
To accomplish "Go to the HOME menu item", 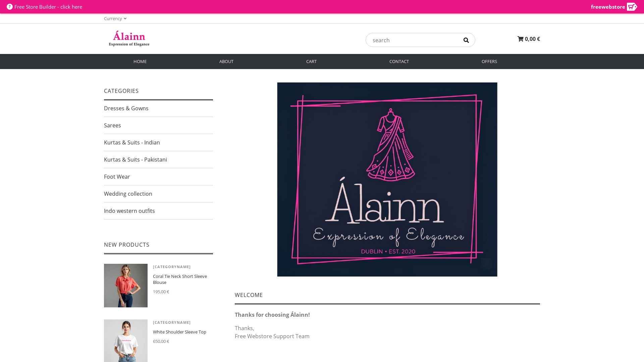I will 140,61.
